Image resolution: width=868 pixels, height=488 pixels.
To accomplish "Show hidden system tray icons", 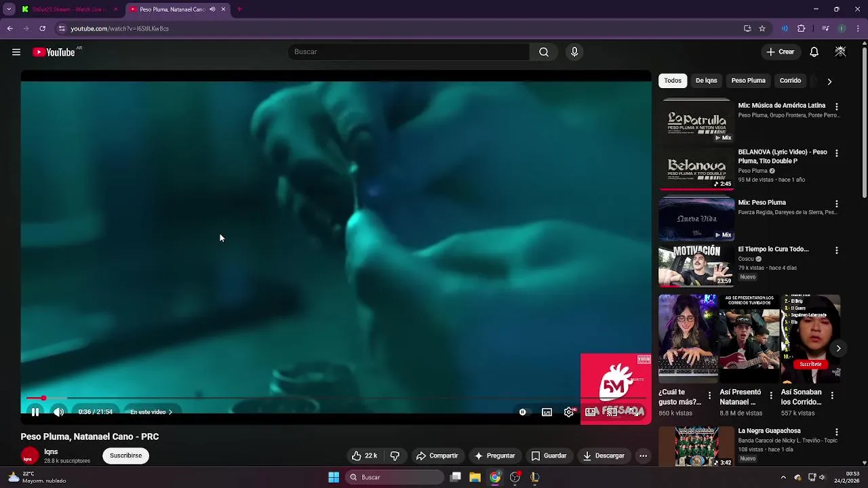I will click(783, 477).
